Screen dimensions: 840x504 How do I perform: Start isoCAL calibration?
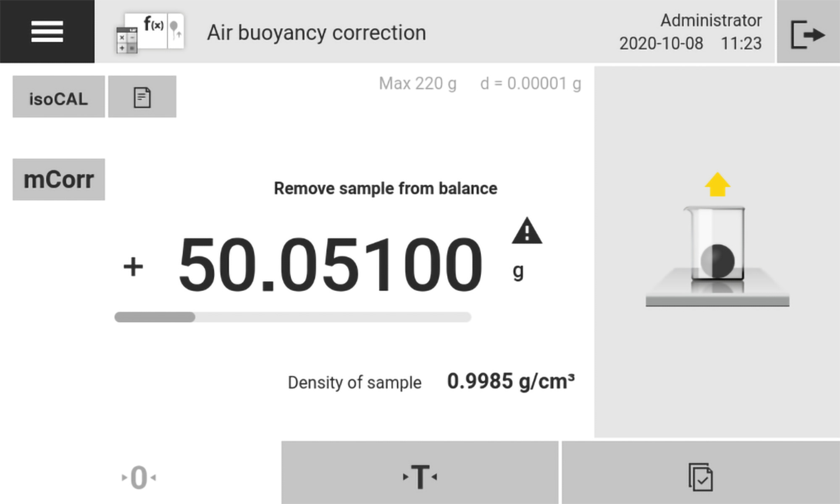tap(58, 97)
